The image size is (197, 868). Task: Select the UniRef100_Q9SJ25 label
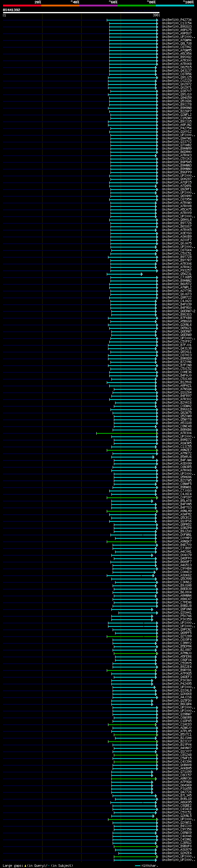tap(177, 78)
